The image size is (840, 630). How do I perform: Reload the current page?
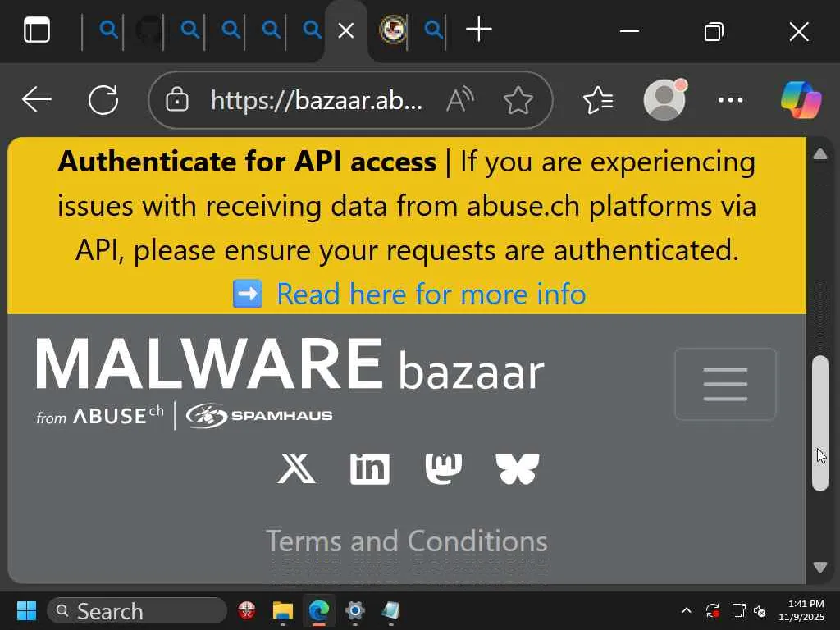[103, 99]
